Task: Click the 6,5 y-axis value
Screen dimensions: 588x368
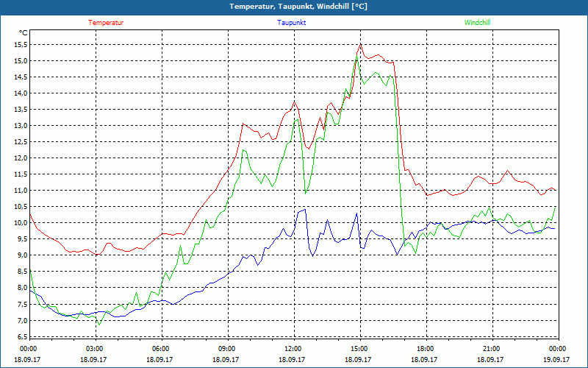Action: point(24,336)
